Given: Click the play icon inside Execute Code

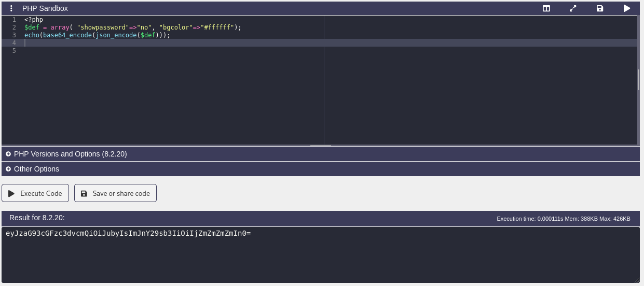Looking at the screenshot, I should point(11,193).
